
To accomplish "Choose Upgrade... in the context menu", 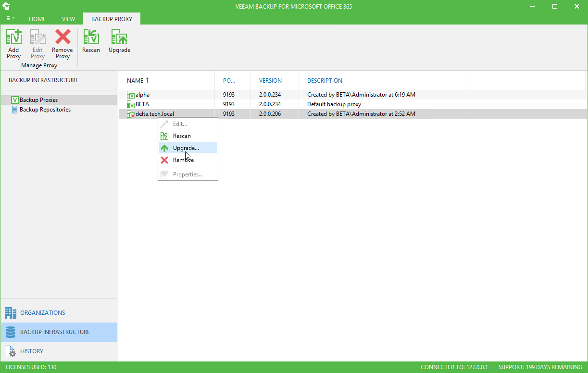I will 188,148.
